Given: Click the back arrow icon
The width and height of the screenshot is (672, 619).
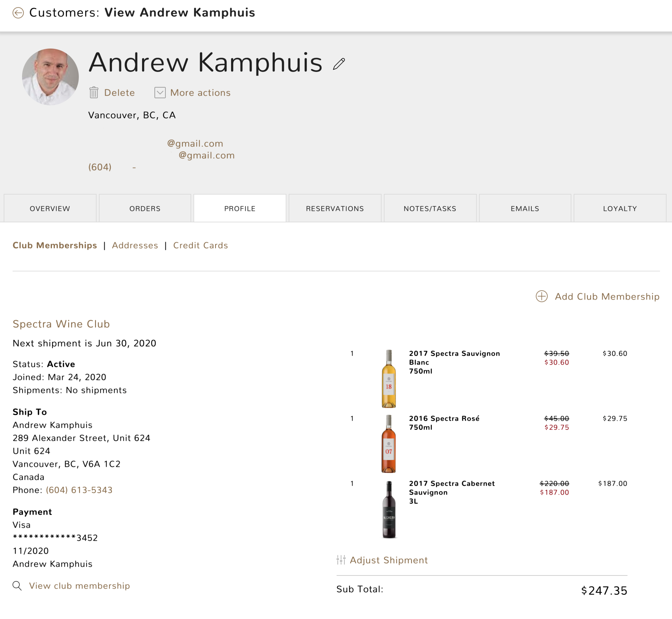Looking at the screenshot, I should click(18, 13).
